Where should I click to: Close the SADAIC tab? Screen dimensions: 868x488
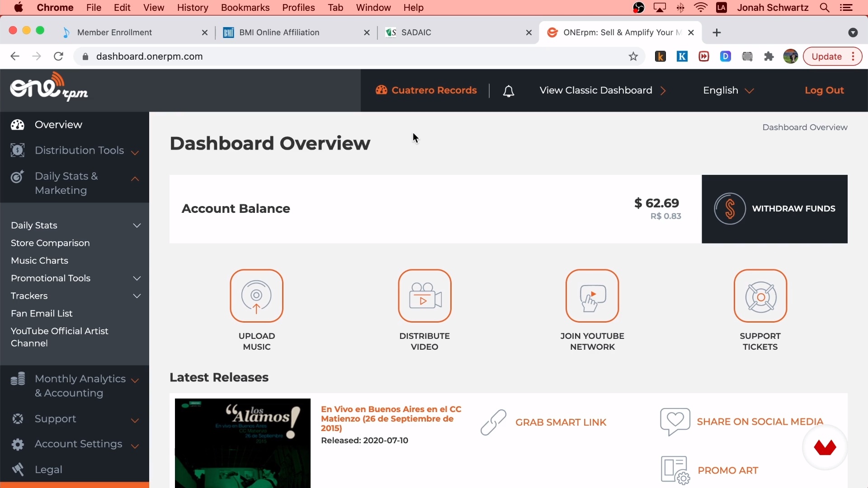point(529,33)
